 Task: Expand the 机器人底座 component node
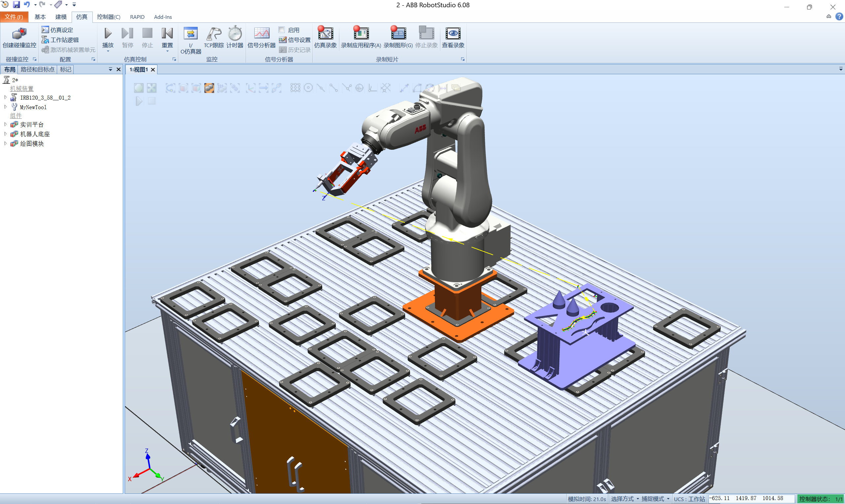click(x=5, y=134)
